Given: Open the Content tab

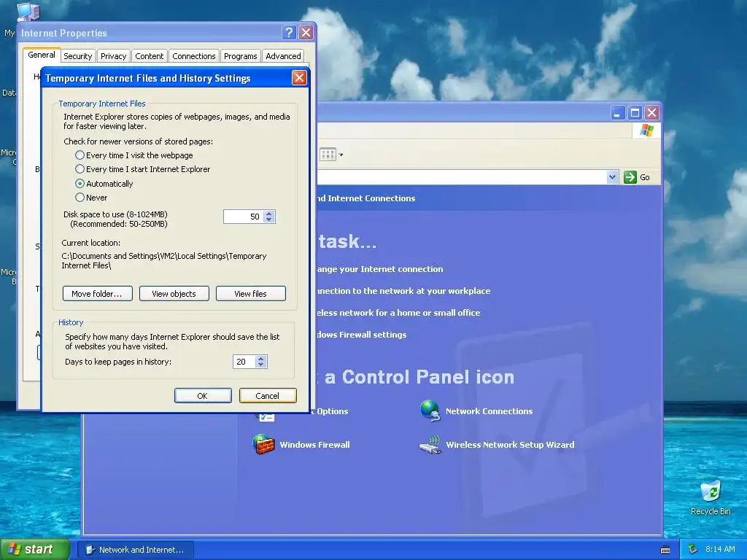Looking at the screenshot, I should coord(149,56).
